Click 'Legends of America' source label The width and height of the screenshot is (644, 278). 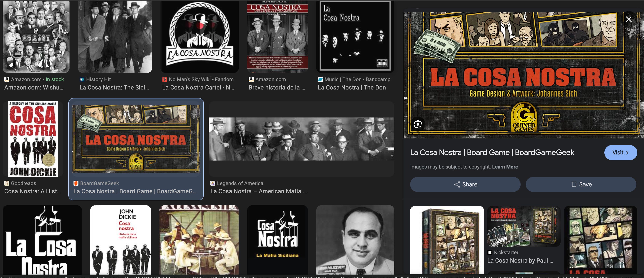[240, 183]
